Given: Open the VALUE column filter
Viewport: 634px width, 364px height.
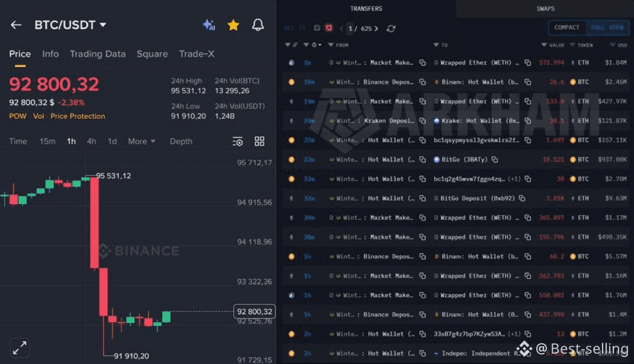Looking at the screenshot, I should (544, 45).
